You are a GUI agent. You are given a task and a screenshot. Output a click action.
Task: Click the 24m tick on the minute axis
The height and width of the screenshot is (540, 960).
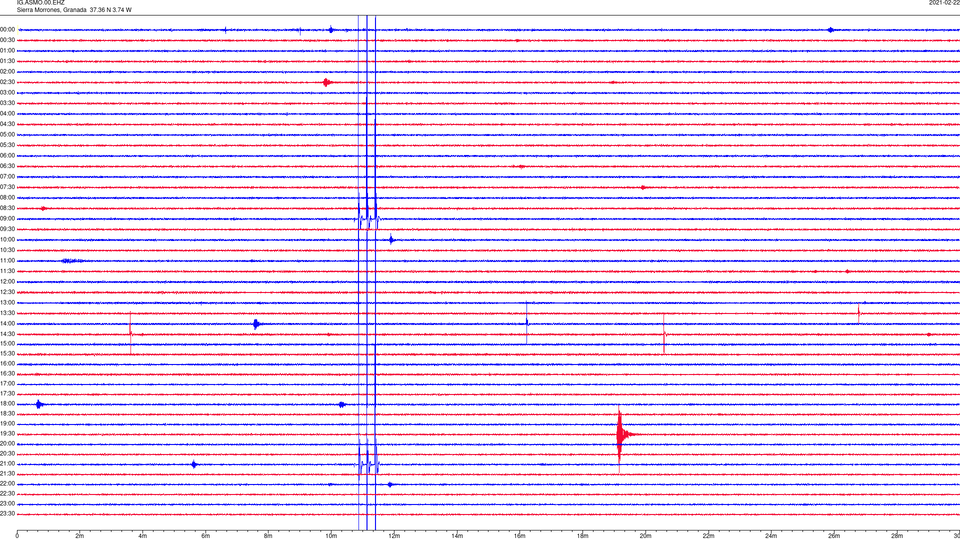[x=771, y=536]
